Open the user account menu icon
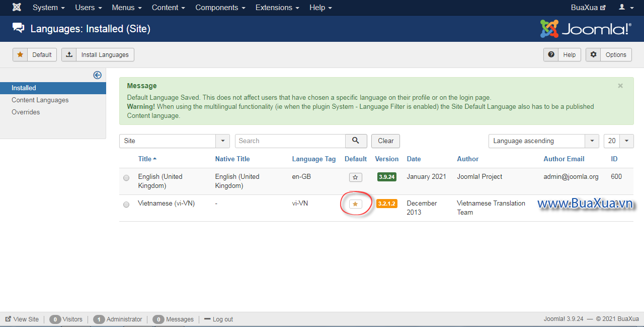644x327 pixels. (x=625, y=8)
